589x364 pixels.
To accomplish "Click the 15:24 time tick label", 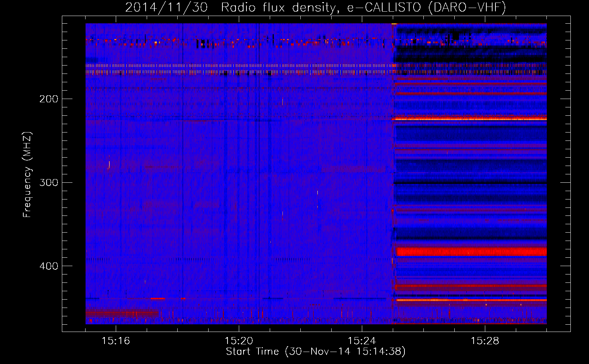I will tap(362, 341).
